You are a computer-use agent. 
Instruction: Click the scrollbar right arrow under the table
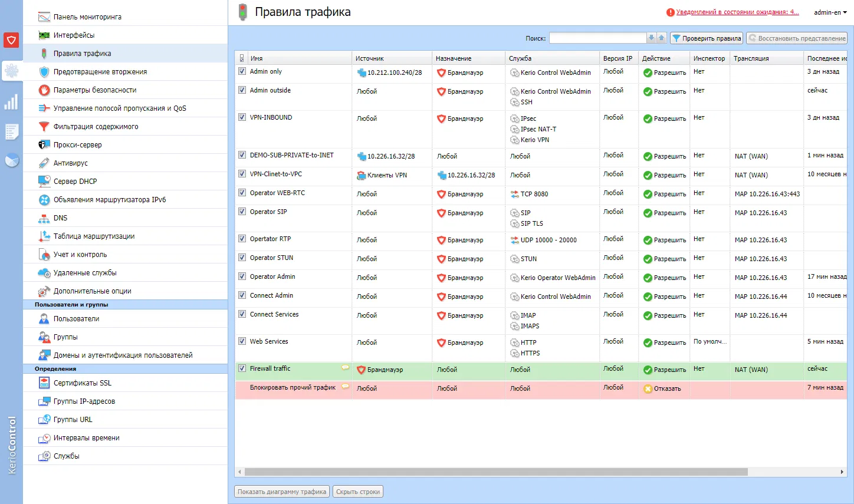click(842, 472)
